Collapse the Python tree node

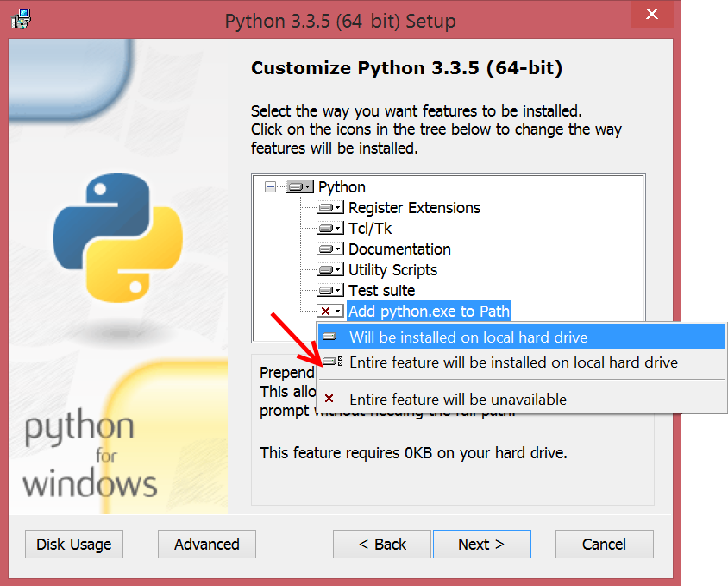pos(271,187)
